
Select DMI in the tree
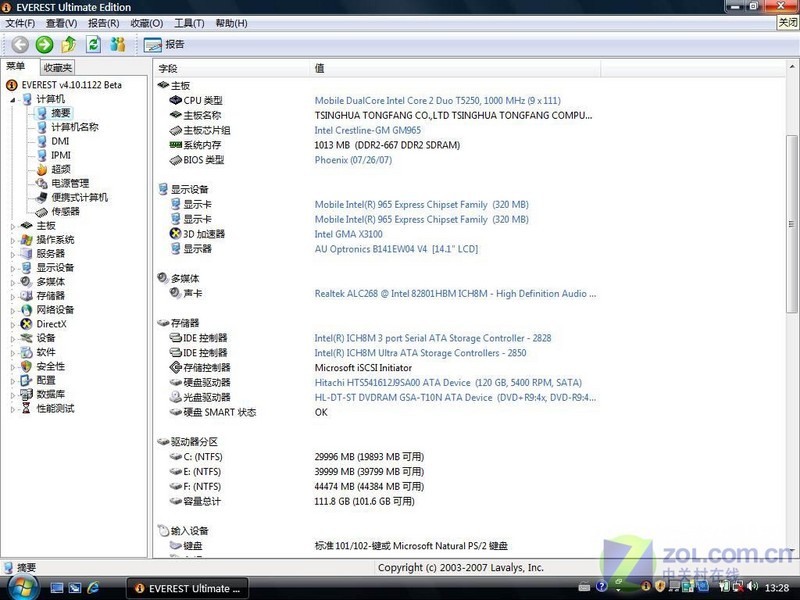click(60, 141)
